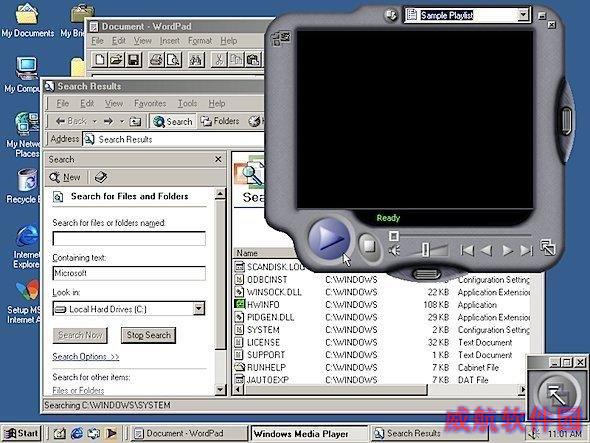Click the Start button
The width and height of the screenshot is (590, 443).
tap(21, 434)
